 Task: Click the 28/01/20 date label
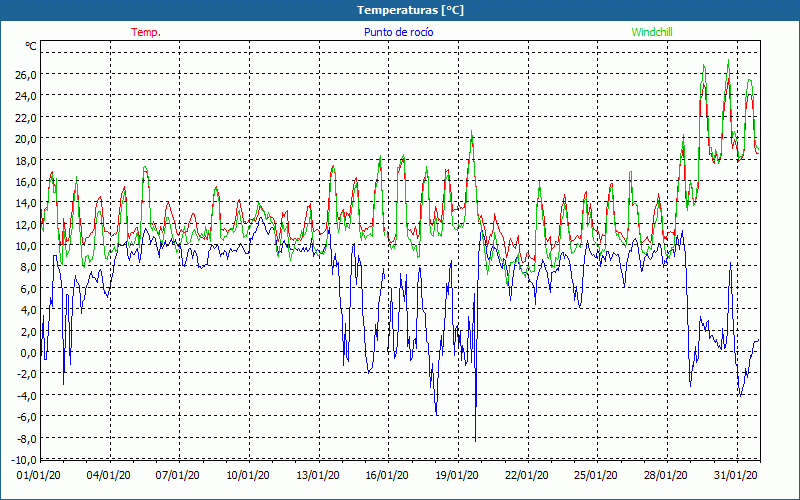pos(665,476)
